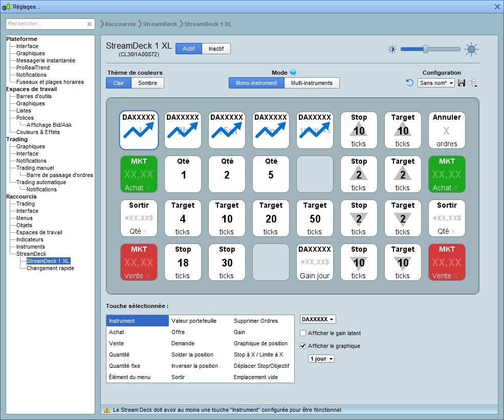Select the empty key in second row
This screenshot has width=504, height=420.
click(315, 174)
